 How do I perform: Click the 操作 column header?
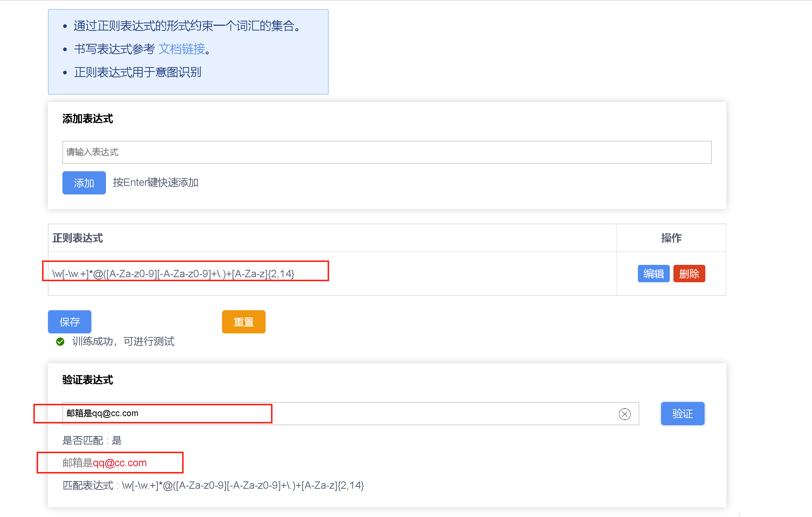(672, 238)
